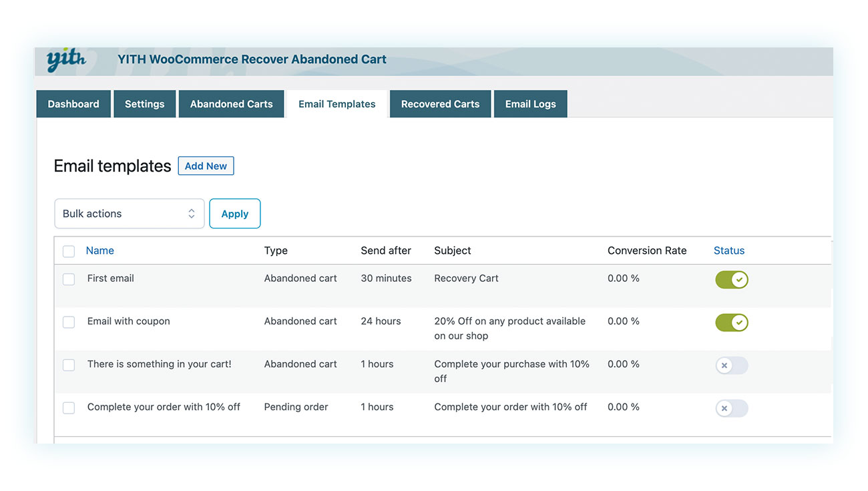
Task: Click the Recovery Cart subject text
Action: click(466, 278)
